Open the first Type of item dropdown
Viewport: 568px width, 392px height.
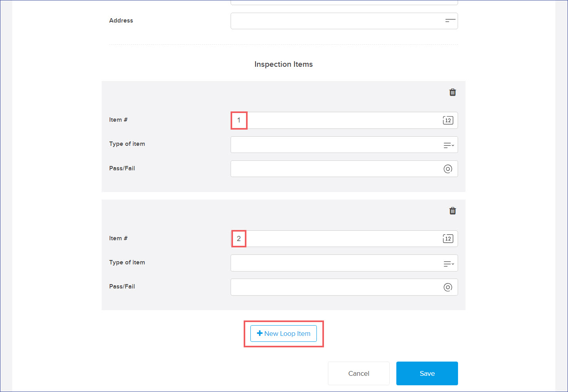click(336, 145)
